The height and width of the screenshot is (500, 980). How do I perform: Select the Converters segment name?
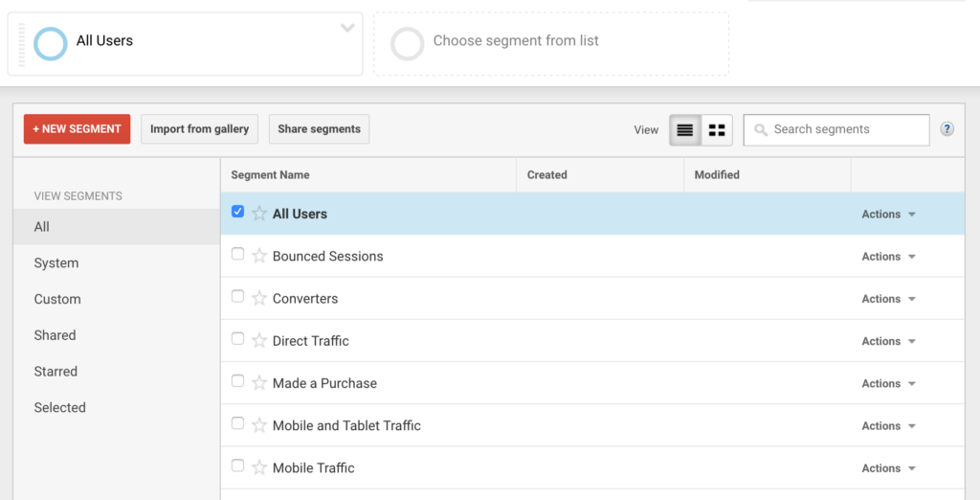[305, 299]
